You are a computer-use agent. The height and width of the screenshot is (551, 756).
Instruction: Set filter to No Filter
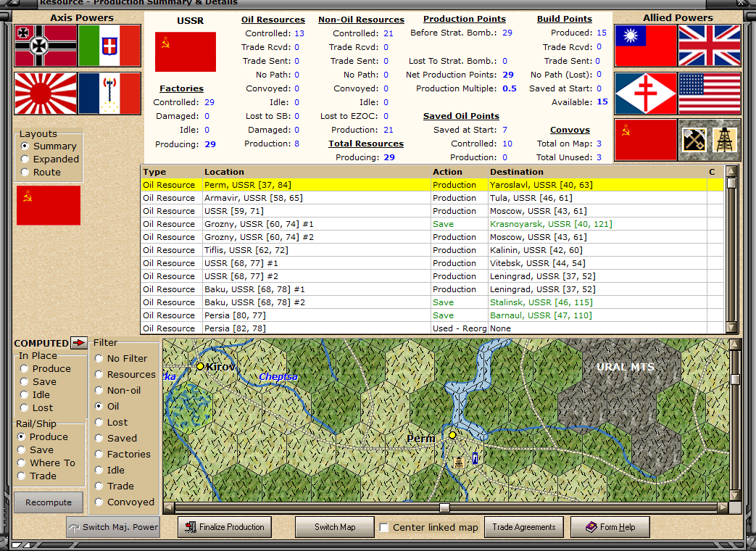[x=121, y=358]
